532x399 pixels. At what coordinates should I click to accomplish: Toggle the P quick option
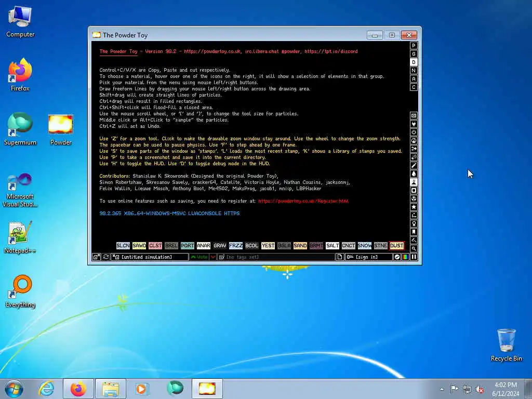click(x=414, y=46)
